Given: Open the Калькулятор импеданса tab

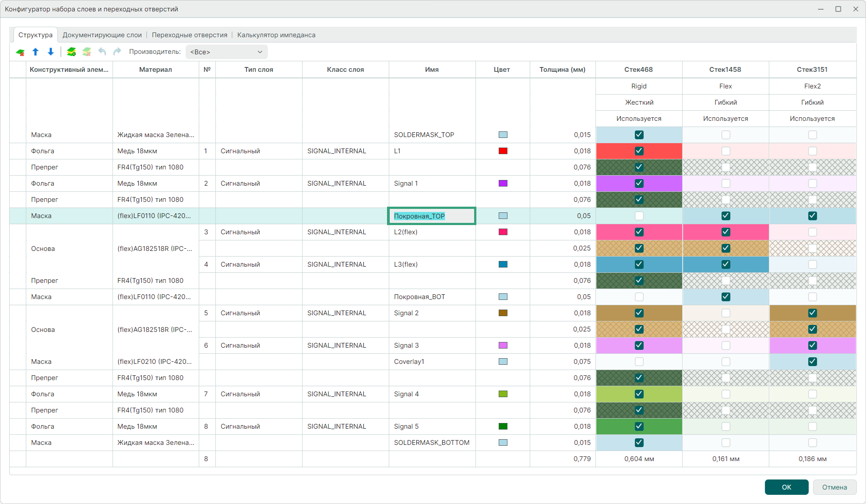Looking at the screenshot, I should [x=276, y=35].
